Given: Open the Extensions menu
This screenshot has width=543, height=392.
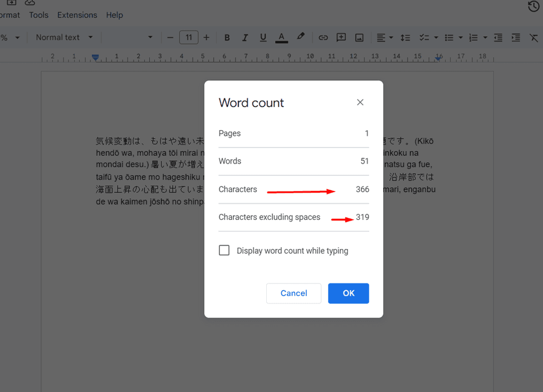Looking at the screenshot, I should click(x=77, y=15).
